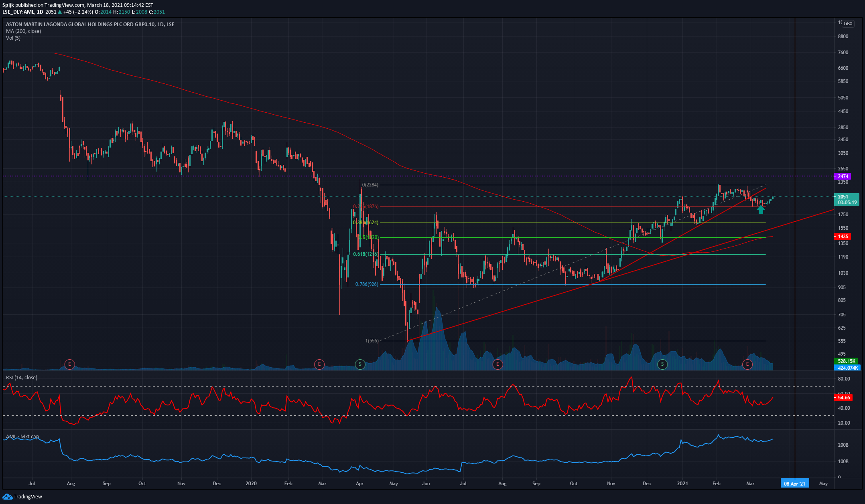
Task: Select the green up arrow annotation
Action: 761,209
